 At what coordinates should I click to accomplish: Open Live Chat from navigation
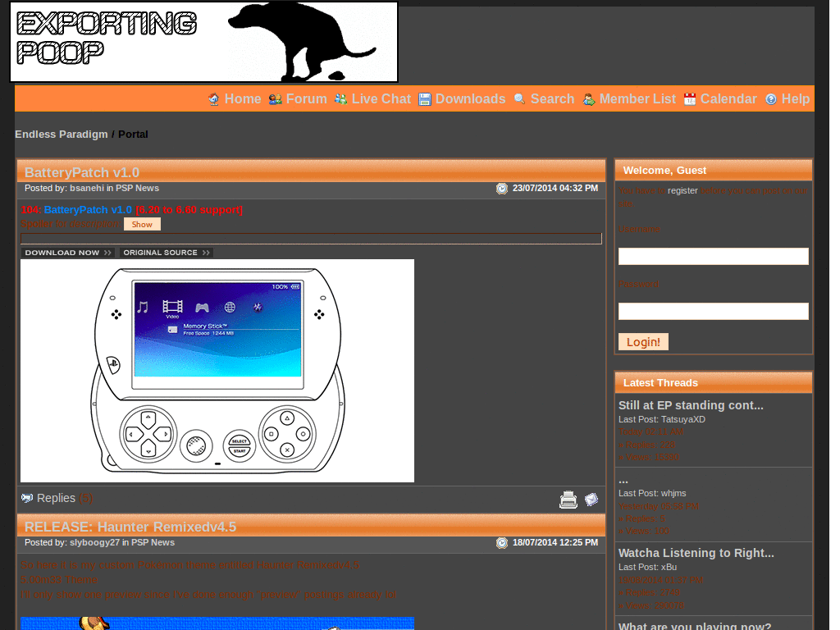coord(381,99)
